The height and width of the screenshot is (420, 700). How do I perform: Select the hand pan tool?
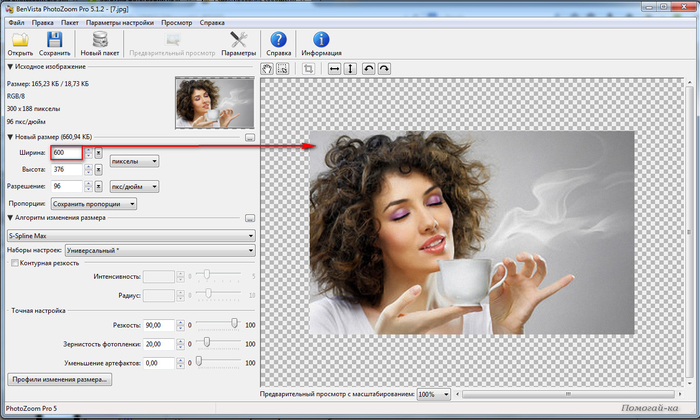point(267,69)
